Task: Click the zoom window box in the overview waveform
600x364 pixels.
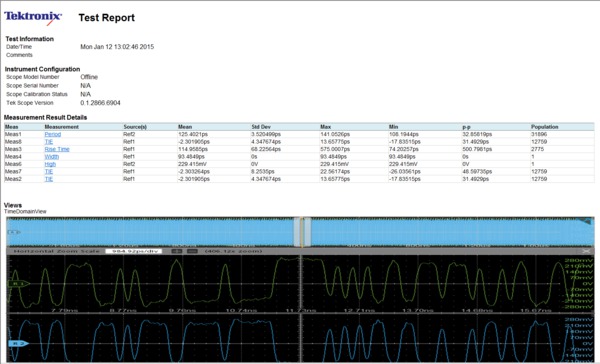Action: pos(302,232)
